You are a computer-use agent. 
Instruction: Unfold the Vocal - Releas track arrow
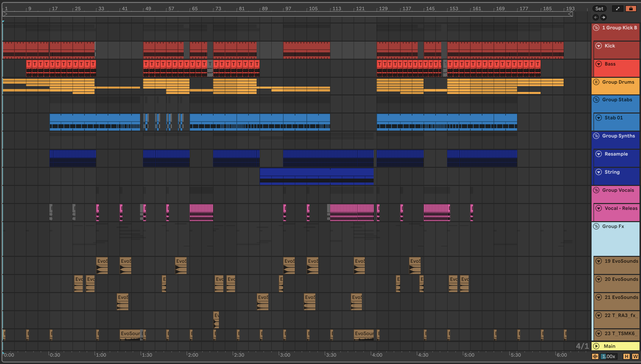tap(598, 208)
